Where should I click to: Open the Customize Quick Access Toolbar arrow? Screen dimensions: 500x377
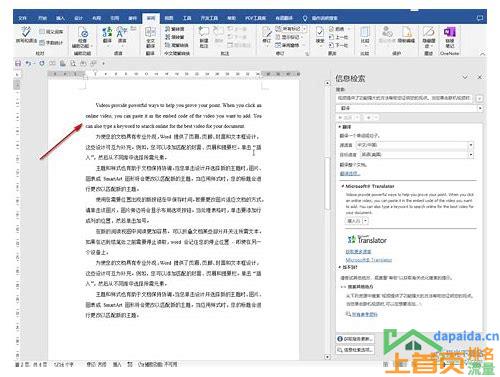[103, 63]
